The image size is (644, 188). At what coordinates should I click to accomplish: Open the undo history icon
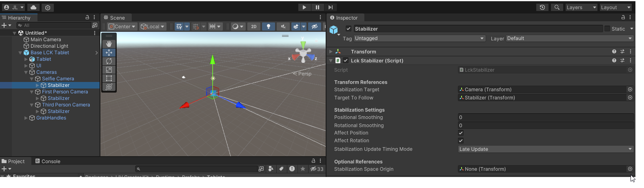tap(542, 7)
